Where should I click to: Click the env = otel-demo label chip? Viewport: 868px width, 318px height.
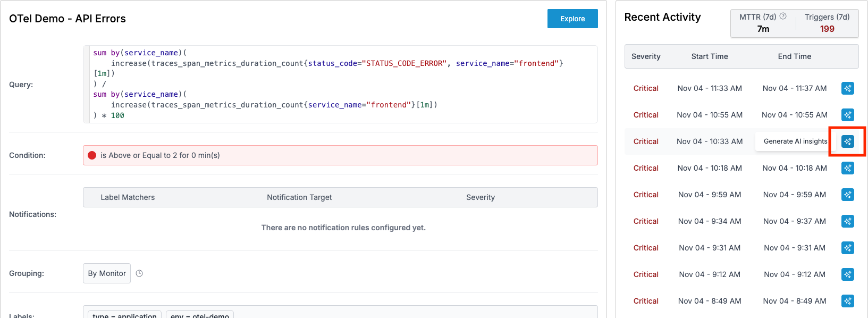[x=200, y=315]
